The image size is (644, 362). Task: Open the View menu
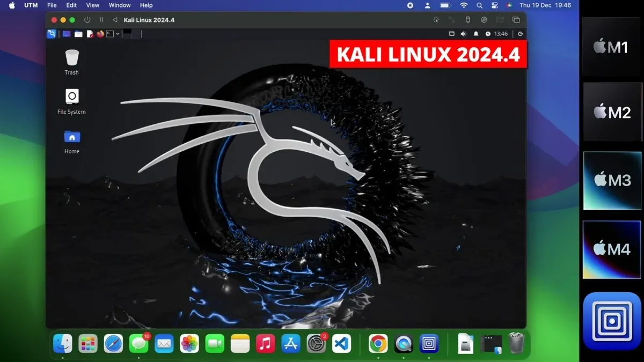tap(93, 5)
